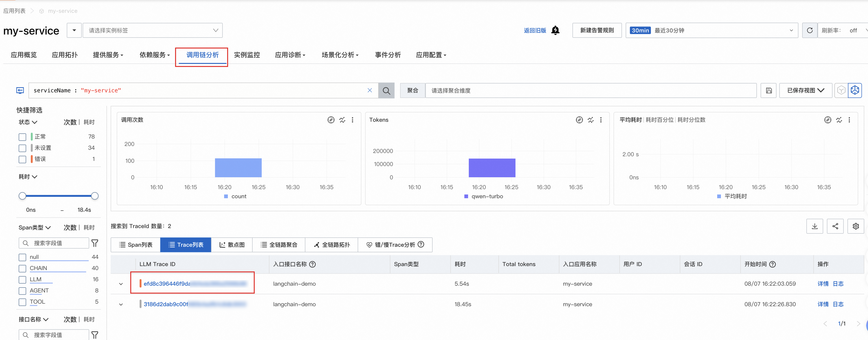Open the 应用概览 tab
The height and width of the screenshot is (340, 868).
pos(24,55)
